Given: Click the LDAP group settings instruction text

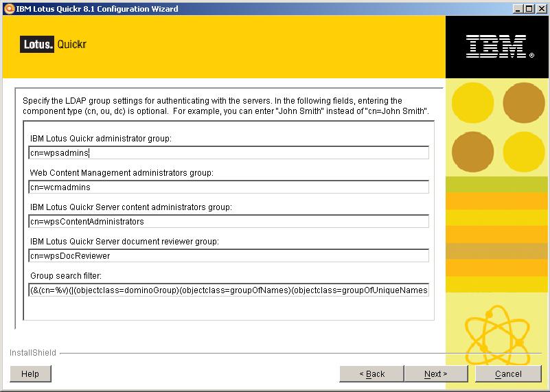Looking at the screenshot, I should 226,106.
